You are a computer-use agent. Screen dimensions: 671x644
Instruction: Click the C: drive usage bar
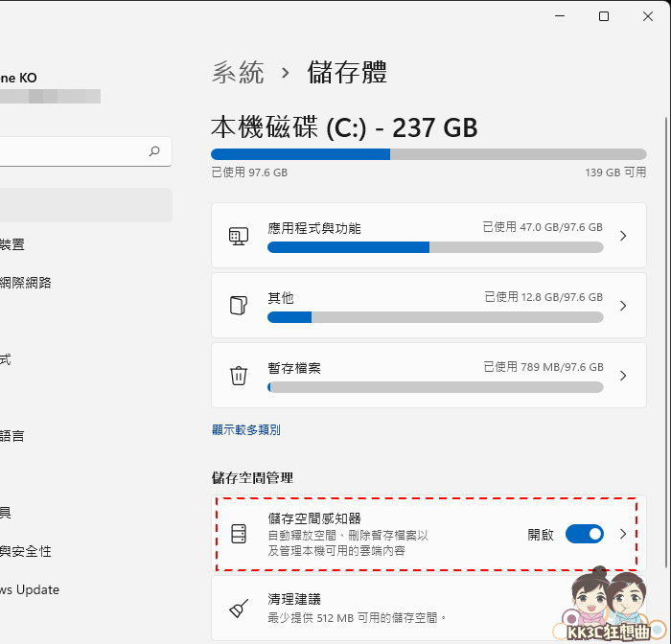point(428,154)
